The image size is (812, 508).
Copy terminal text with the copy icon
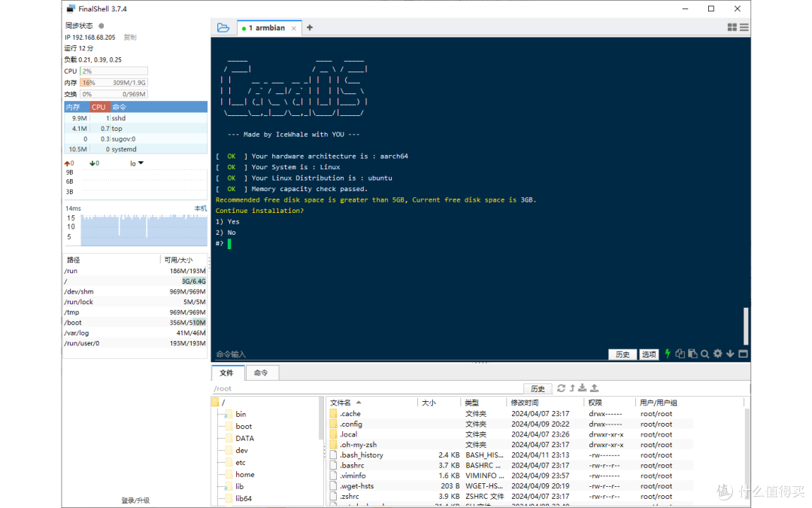pos(680,354)
